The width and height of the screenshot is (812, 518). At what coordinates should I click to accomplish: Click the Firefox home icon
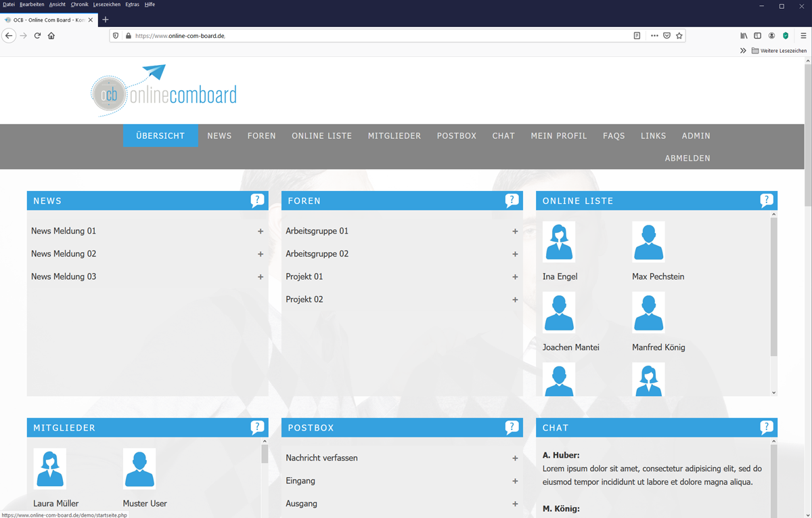[x=51, y=36]
